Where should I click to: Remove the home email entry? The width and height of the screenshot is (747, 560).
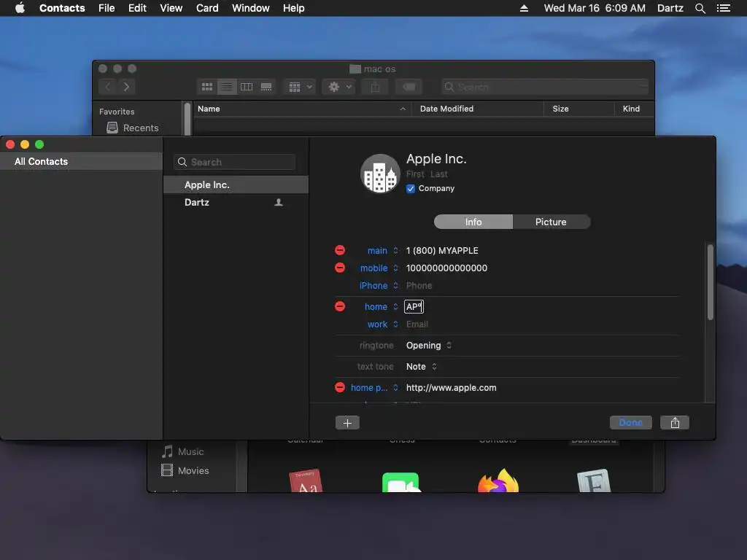[340, 306]
